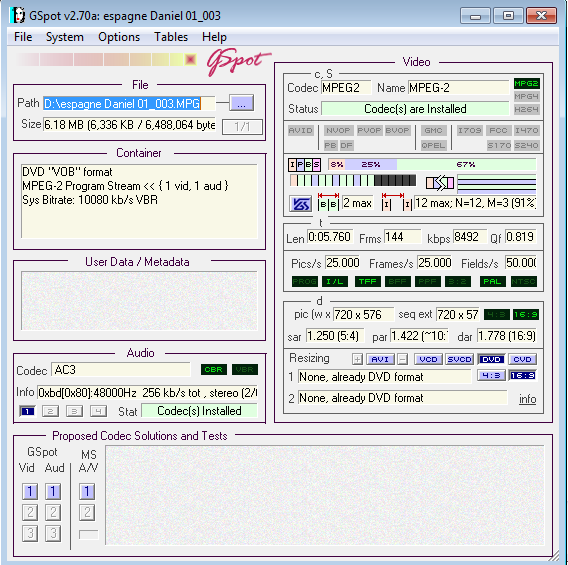568x565 pixels.
Task: Click the NTSC standard indicator
Action: point(523,281)
